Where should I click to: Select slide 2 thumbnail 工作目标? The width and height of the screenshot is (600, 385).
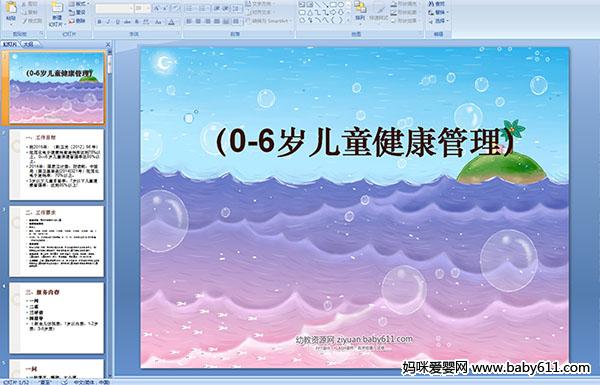57,165
